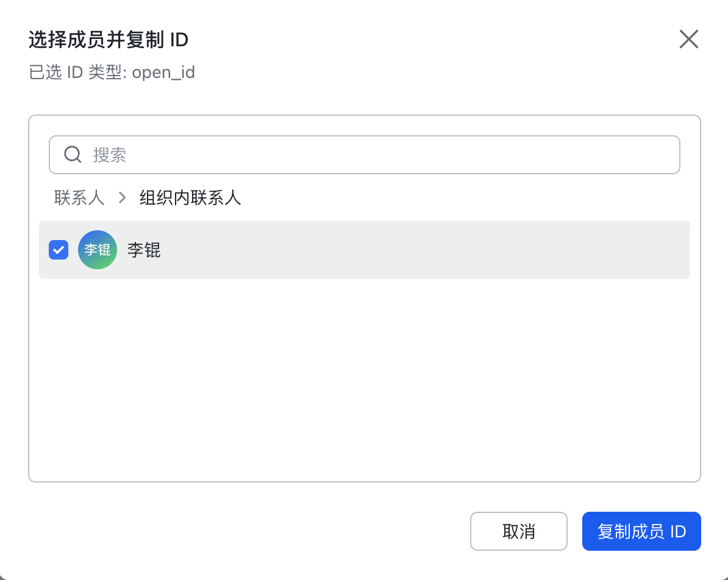Click the magnifier icon in search box

(73, 155)
